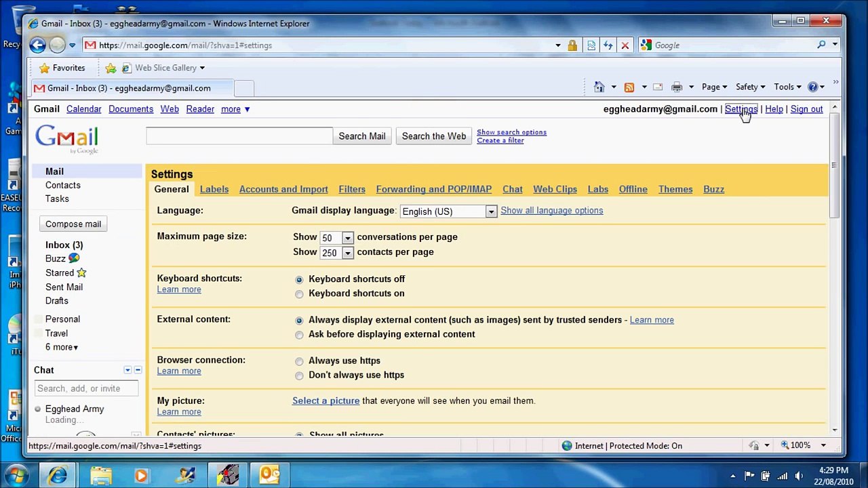Click the volume speaker tray icon
The height and width of the screenshot is (488, 868).
pos(799,475)
